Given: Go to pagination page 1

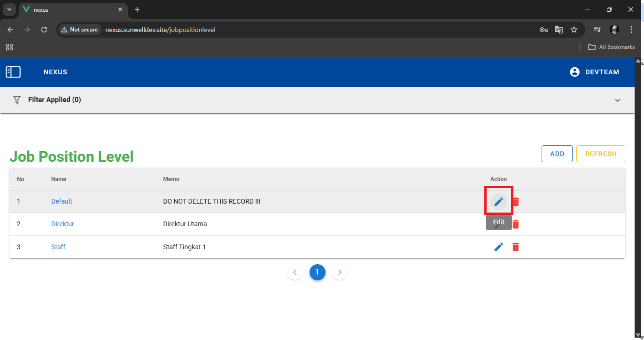Looking at the screenshot, I should [317, 272].
